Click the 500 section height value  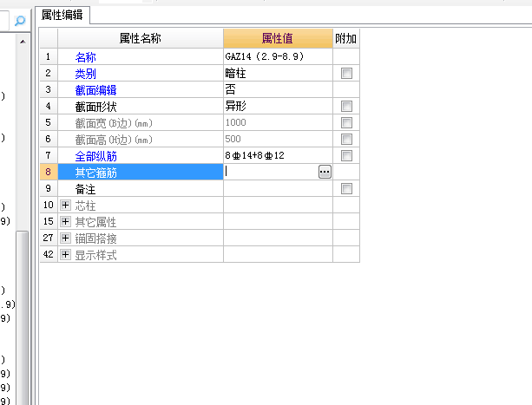pos(233,139)
